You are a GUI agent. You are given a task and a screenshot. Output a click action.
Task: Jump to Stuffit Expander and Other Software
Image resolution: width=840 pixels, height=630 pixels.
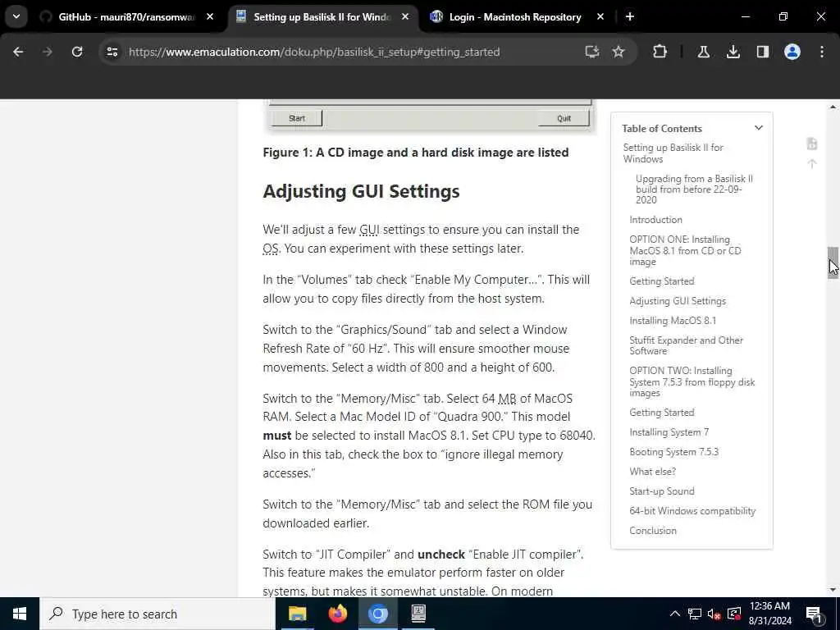(686, 345)
